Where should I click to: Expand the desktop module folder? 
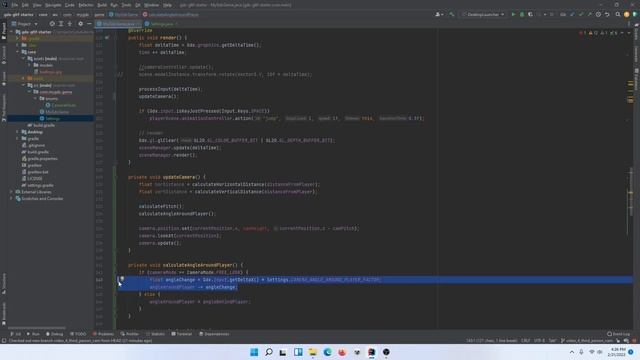coord(18,132)
